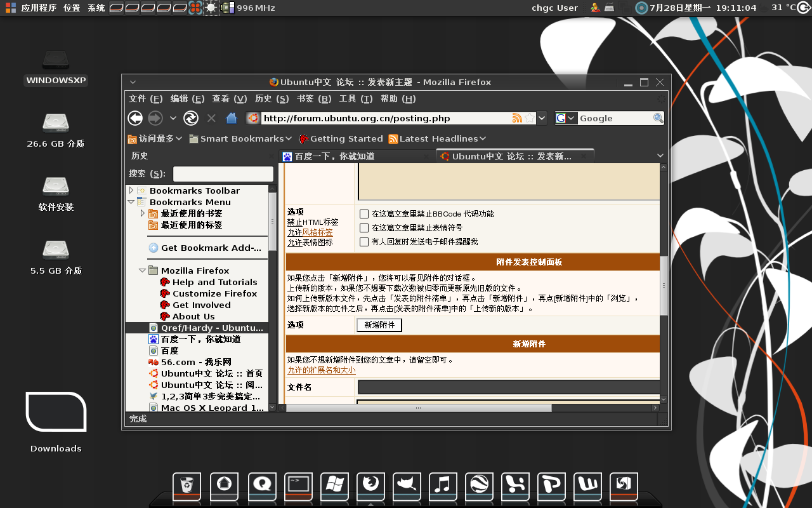Open the 56.com - 我乐网 bookmark
Image resolution: width=812 pixels, height=508 pixels.
pyautogui.click(x=190, y=362)
